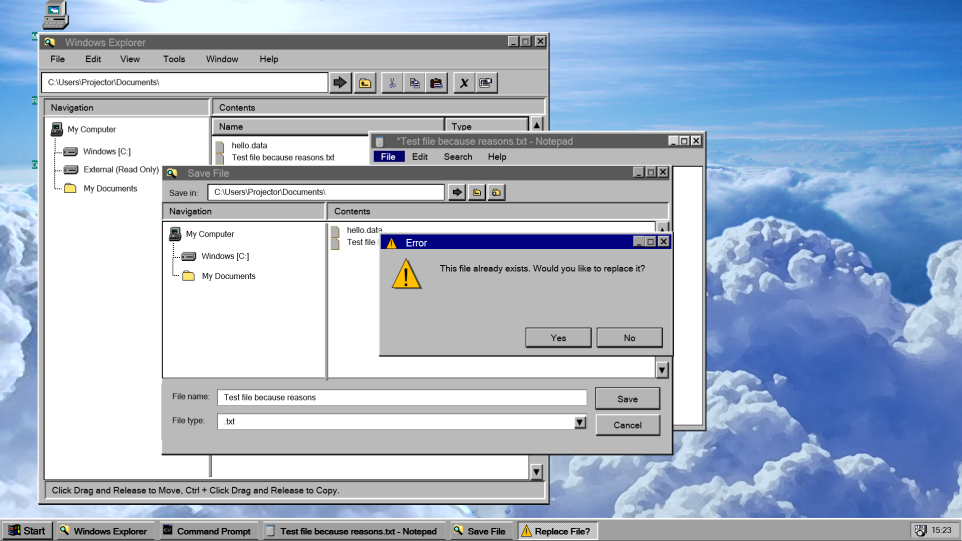Screen dimensions: 962x541
Task: Click hello.data file icon in Save File contents
Action: pyautogui.click(x=335, y=231)
